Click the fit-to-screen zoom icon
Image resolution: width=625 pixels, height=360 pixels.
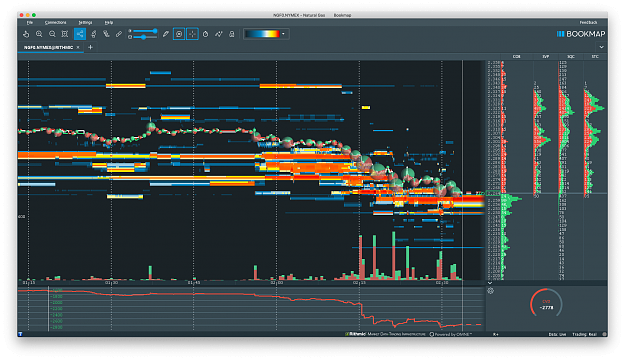pyautogui.click(x=65, y=34)
